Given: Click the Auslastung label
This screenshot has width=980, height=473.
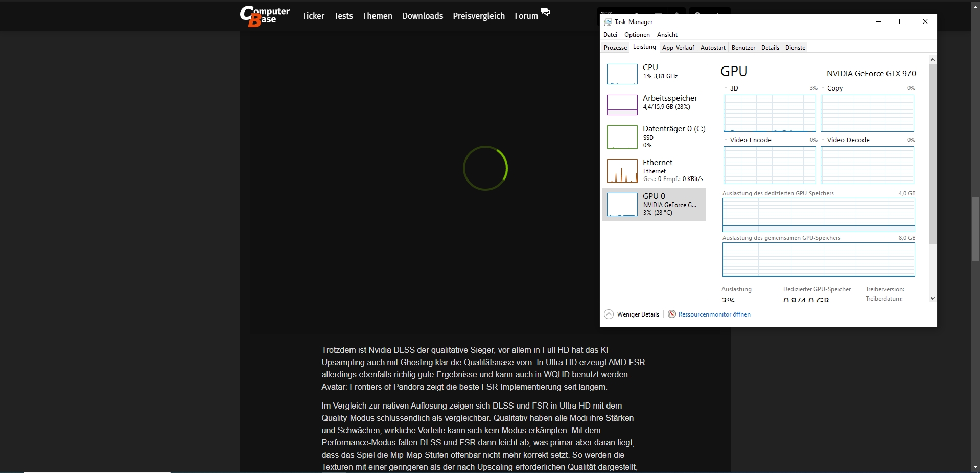Looking at the screenshot, I should coord(736,289).
